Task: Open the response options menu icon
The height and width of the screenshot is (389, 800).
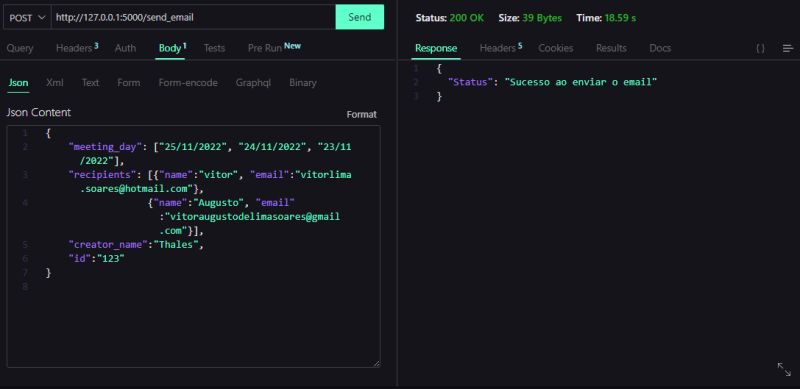Action: coord(788,48)
